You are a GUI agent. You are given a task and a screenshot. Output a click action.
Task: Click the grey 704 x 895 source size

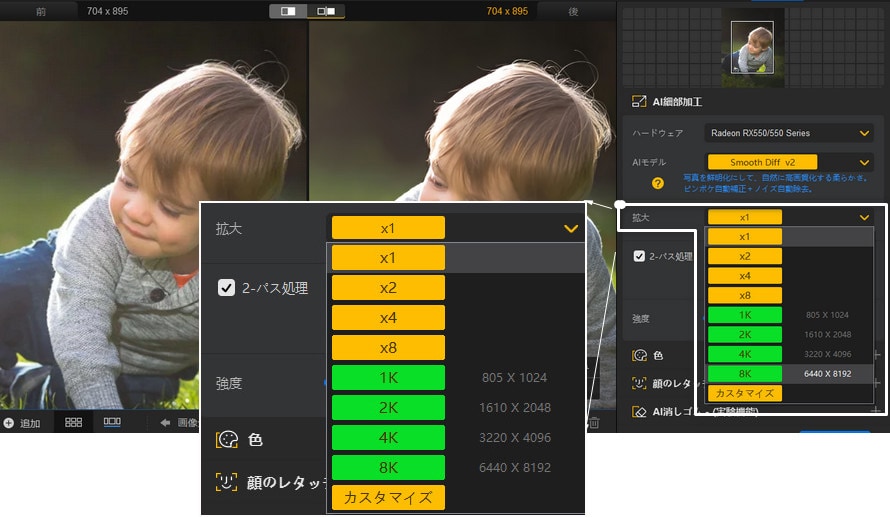(x=107, y=11)
